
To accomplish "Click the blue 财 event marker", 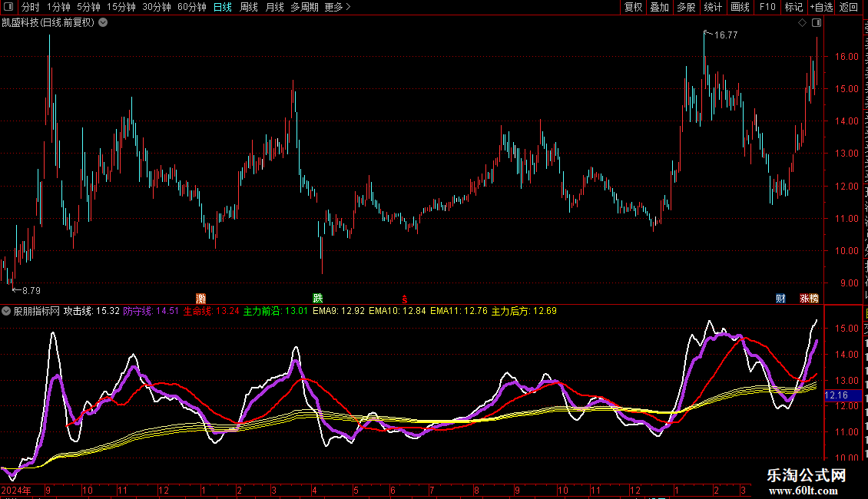I will [x=780, y=299].
